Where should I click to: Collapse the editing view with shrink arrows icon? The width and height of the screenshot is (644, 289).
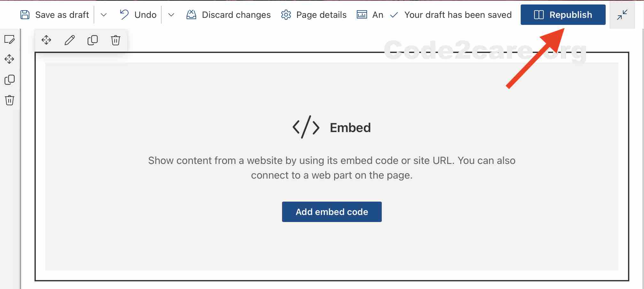pos(622,15)
